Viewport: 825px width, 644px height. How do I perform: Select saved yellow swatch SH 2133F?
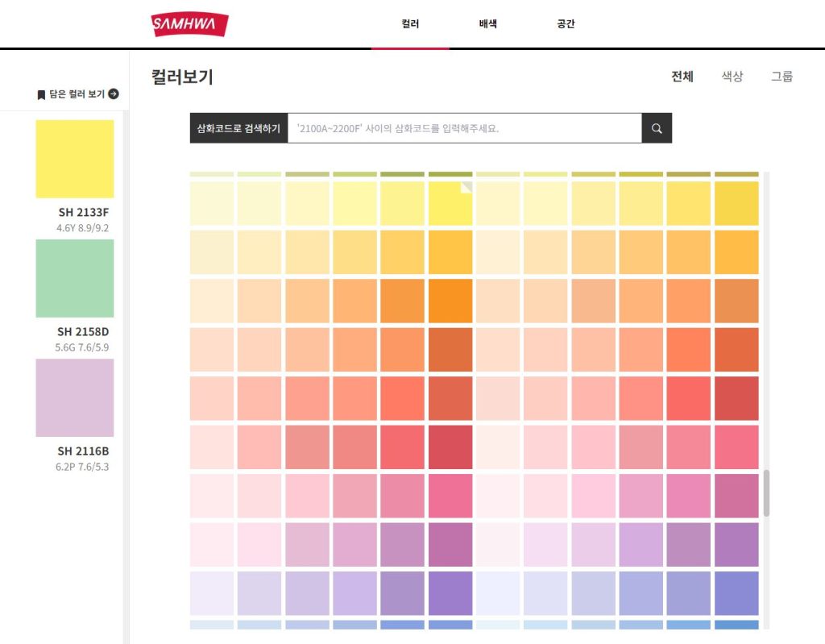(x=75, y=159)
